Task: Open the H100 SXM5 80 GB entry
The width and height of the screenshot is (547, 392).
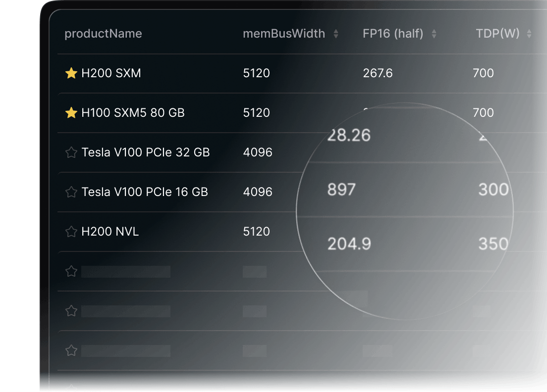Action: (x=133, y=112)
